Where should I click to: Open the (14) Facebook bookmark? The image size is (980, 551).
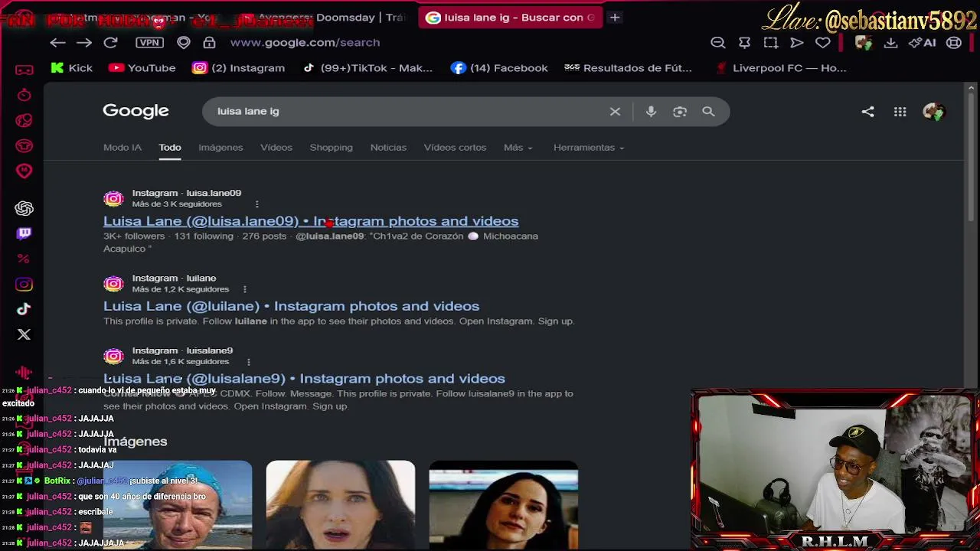click(x=499, y=68)
